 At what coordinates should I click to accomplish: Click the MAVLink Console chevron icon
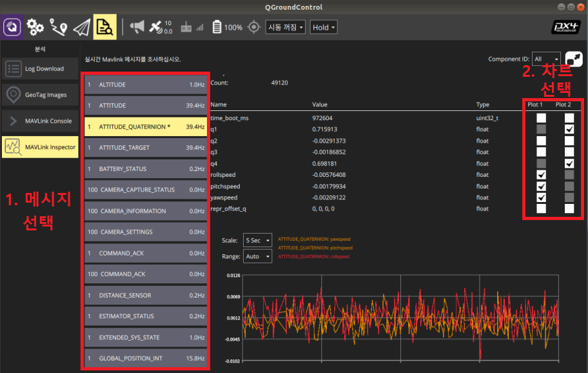[x=14, y=121]
